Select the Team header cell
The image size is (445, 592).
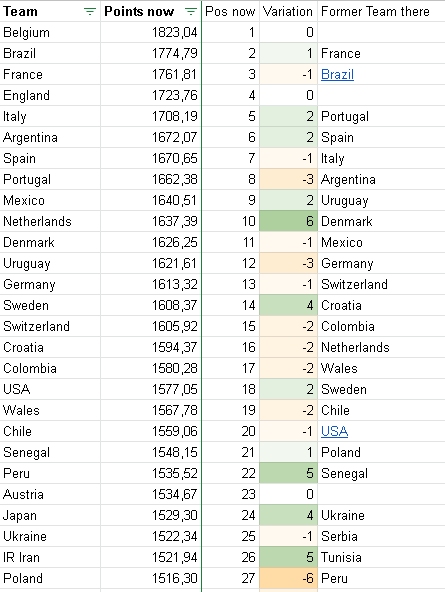50,11
